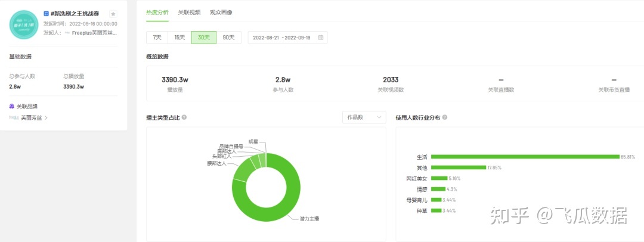Click the teal challenge avatar thumbnail

24,24
